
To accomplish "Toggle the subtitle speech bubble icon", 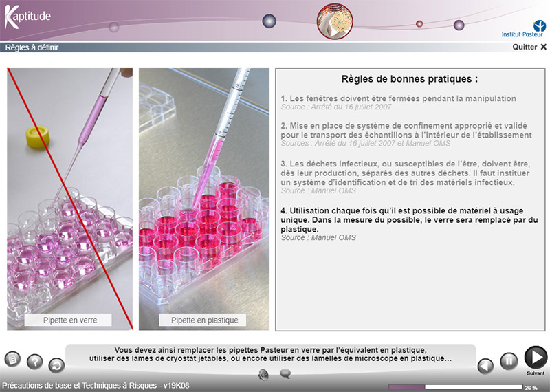I will (x=285, y=374).
